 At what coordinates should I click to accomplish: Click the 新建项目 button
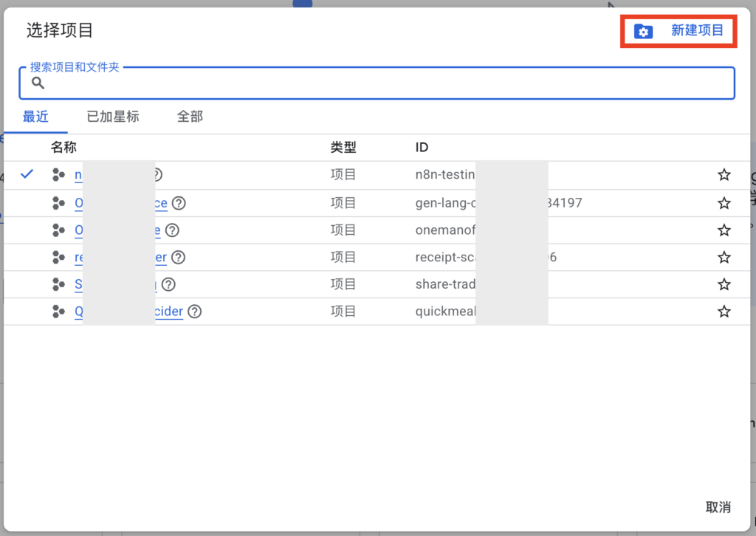696,31
